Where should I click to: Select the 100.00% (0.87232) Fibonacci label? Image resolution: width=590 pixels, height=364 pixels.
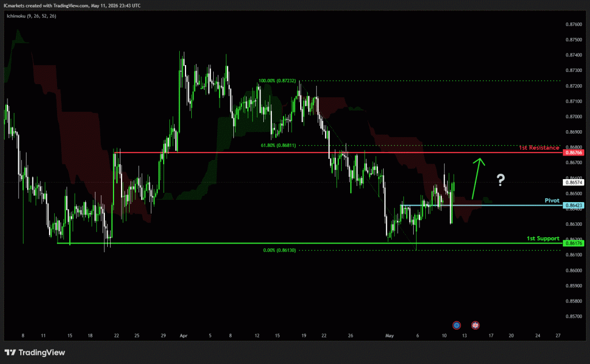[x=277, y=81]
